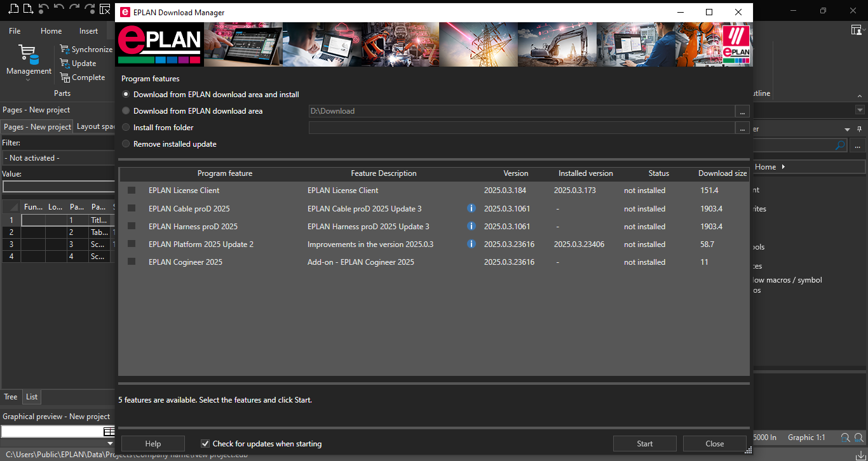
Task: Check the EPLAN Harness proD 2025 box
Action: click(132, 226)
